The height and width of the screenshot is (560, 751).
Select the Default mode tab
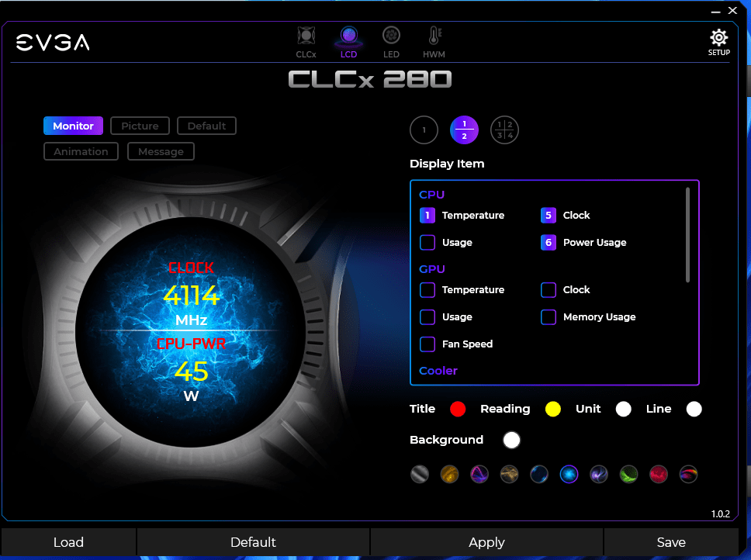pyautogui.click(x=206, y=126)
